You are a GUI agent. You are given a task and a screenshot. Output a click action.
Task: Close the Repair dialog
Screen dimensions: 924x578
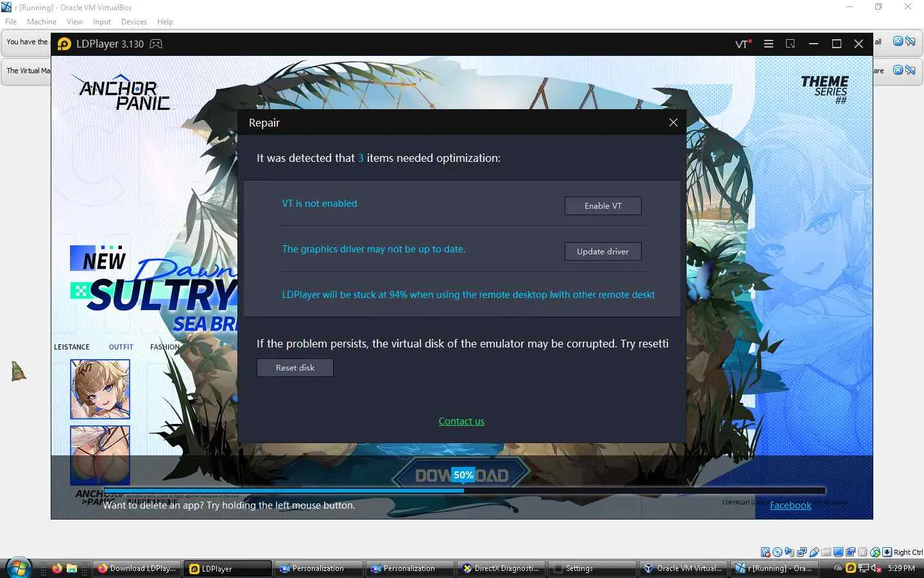pyautogui.click(x=673, y=122)
